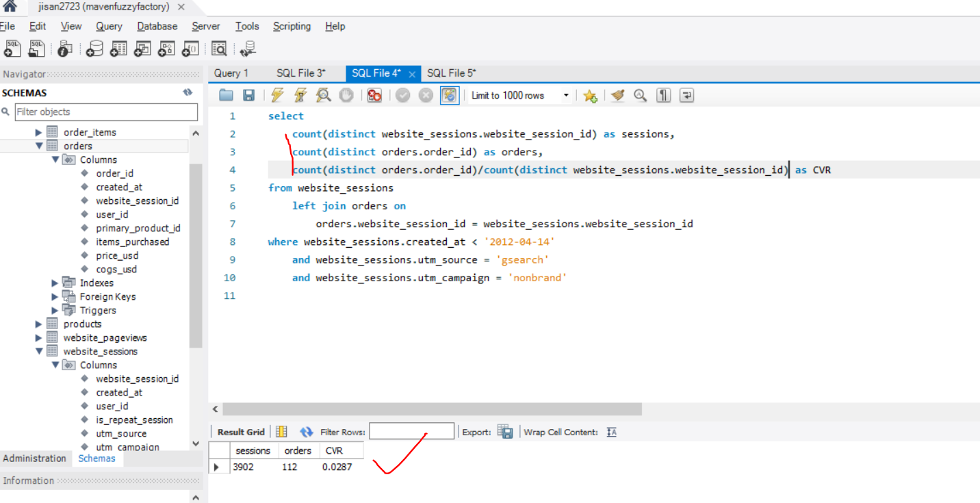Collapse the website_sessions table node

coord(39,351)
